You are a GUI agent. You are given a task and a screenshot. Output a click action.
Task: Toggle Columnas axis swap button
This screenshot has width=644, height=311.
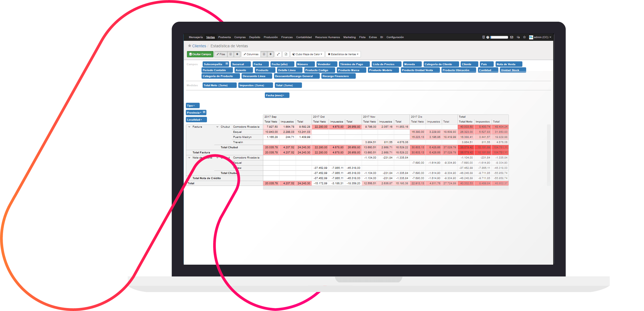coord(251,54)
